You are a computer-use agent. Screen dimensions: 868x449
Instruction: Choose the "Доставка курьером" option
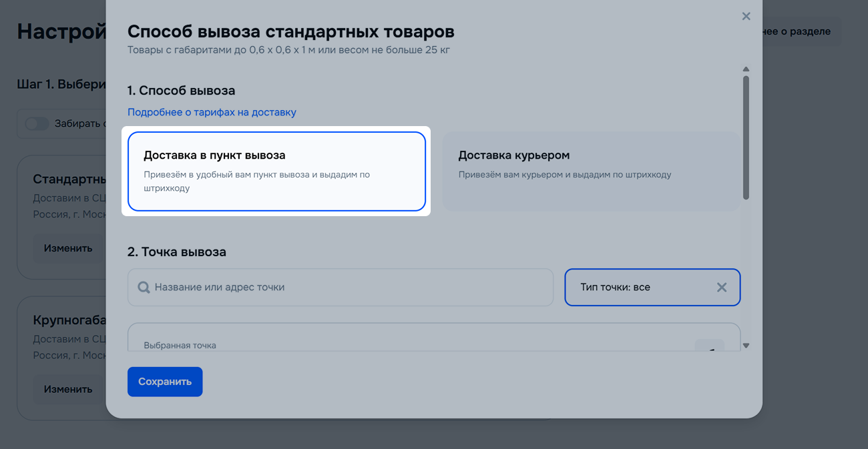coord(590,171)
